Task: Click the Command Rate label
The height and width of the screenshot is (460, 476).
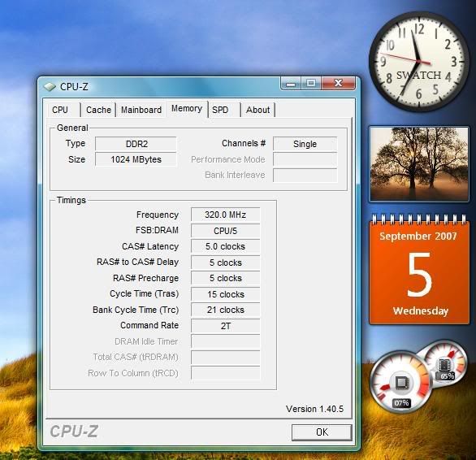Action: pos(149,325)
